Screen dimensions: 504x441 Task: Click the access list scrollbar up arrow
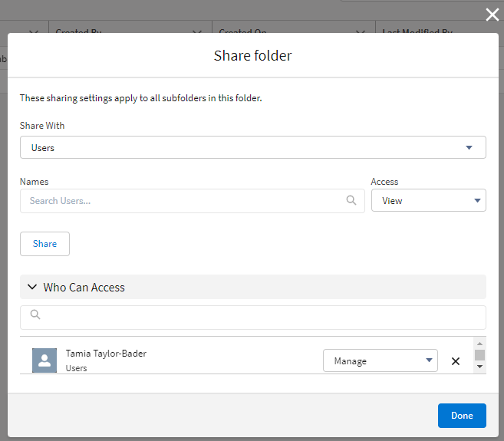coord(479,344)
